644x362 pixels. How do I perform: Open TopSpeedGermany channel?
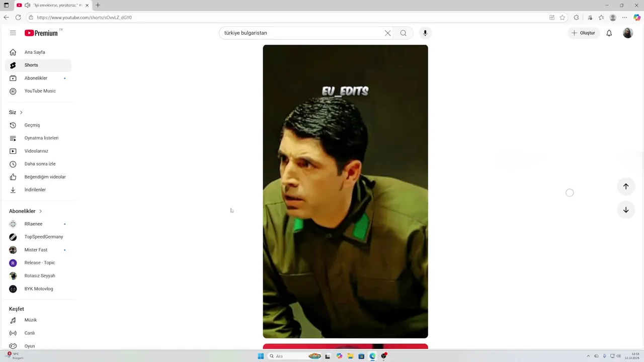(x=38, y=237)
